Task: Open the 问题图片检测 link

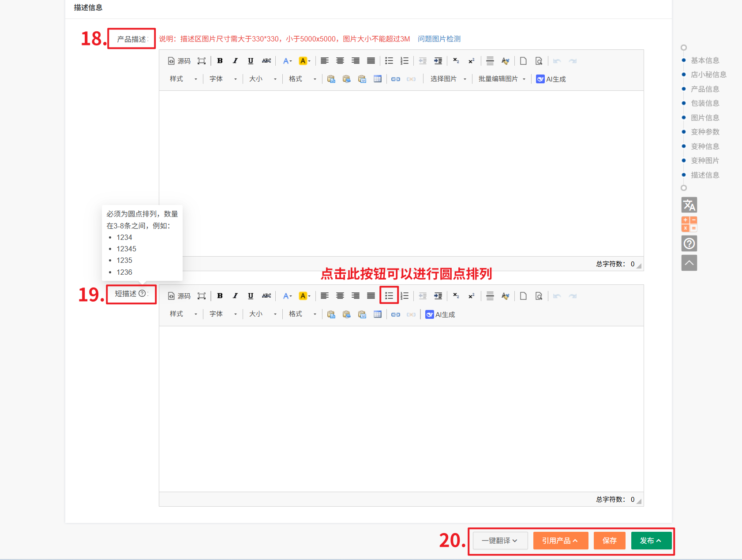Action: pos(439,39)
